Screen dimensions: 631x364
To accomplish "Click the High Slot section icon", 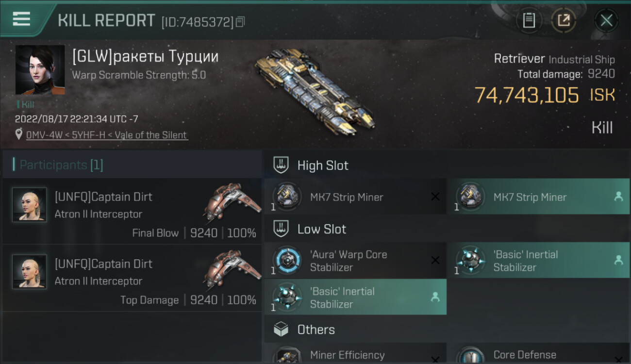I will 281,165.
